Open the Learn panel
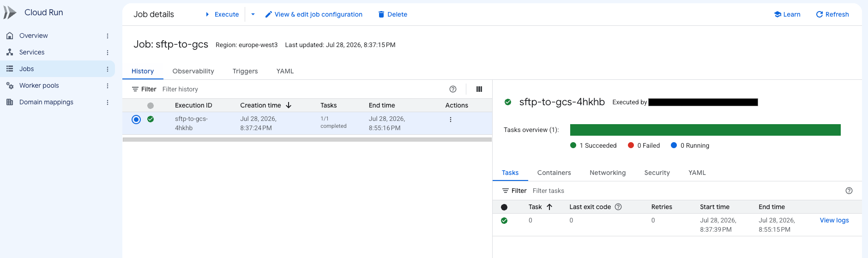 click(x=787, y=14)
